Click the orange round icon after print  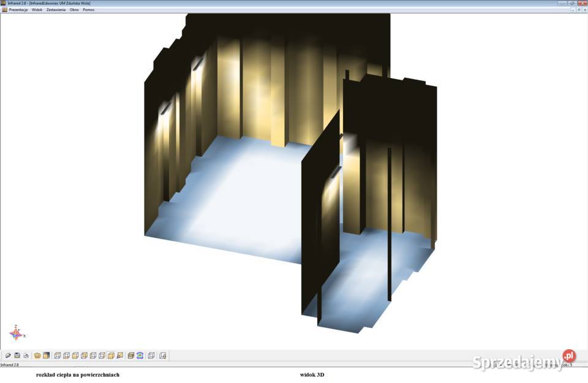pyautogui.click(x=37, y=355)
